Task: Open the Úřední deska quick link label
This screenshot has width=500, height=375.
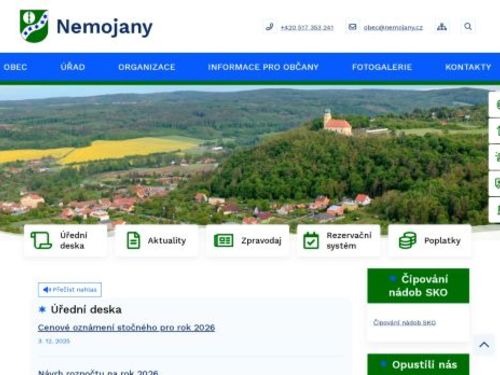Action: point(74,240)
